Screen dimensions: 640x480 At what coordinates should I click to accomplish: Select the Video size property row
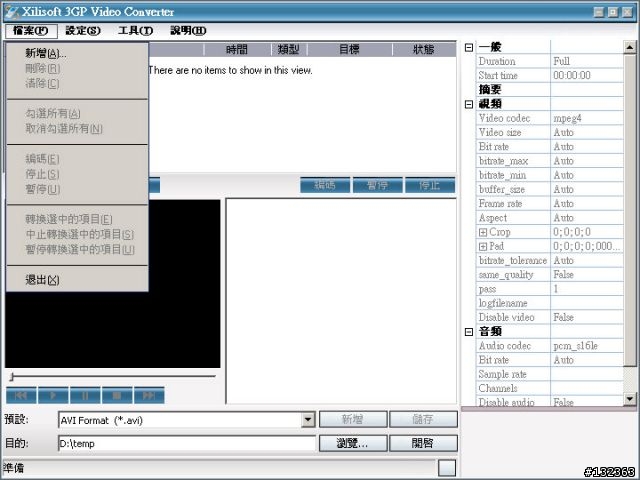pos(550,133)
